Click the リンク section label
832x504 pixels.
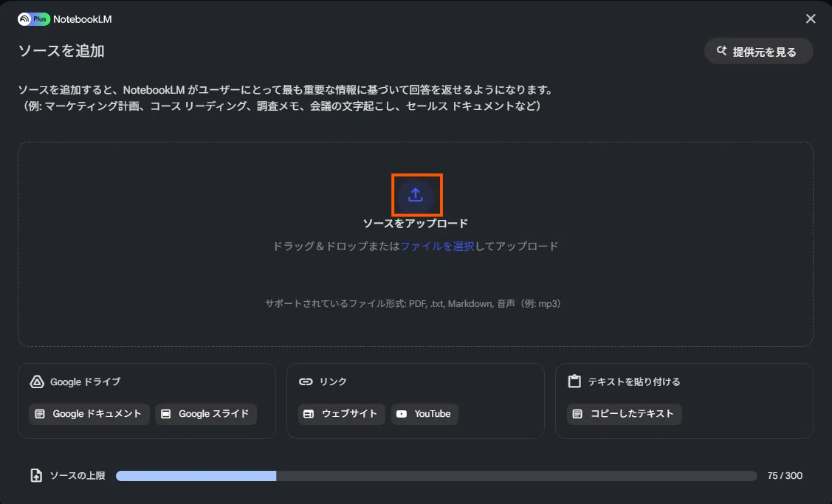pos(333,382)
